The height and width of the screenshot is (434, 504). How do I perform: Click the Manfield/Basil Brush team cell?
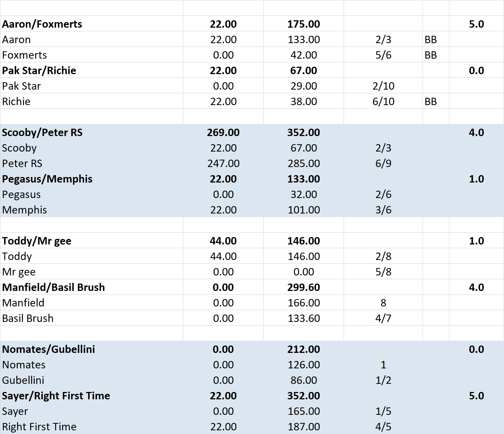[x=53, y=287]
